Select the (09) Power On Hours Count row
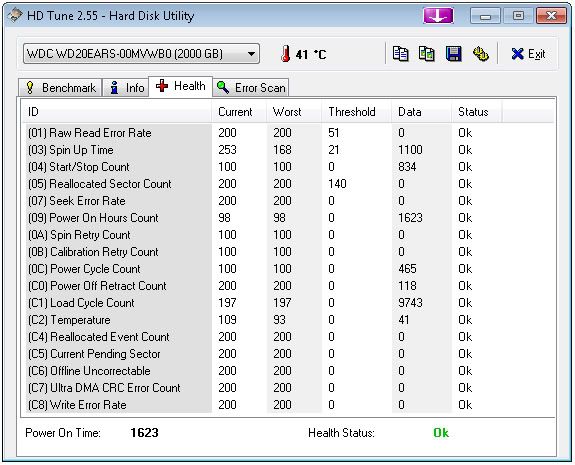This screenshot has height=465, width=575. coord(264,218)
